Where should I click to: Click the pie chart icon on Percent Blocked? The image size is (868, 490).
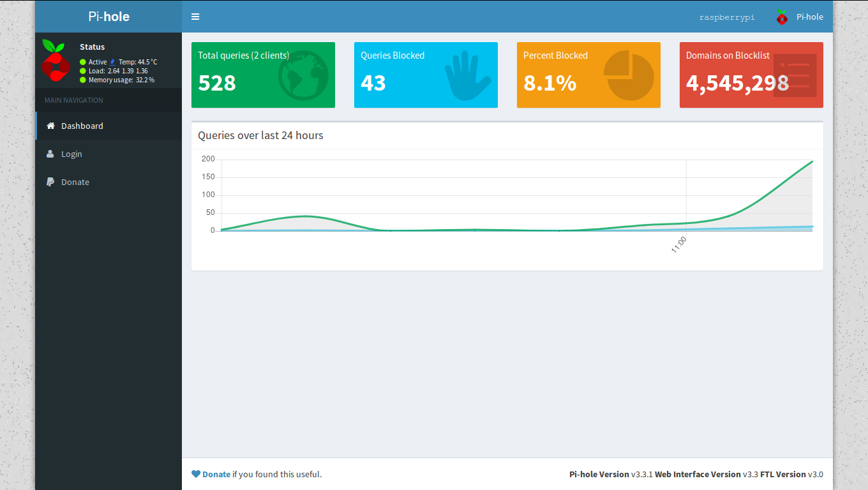coord(629,76)
